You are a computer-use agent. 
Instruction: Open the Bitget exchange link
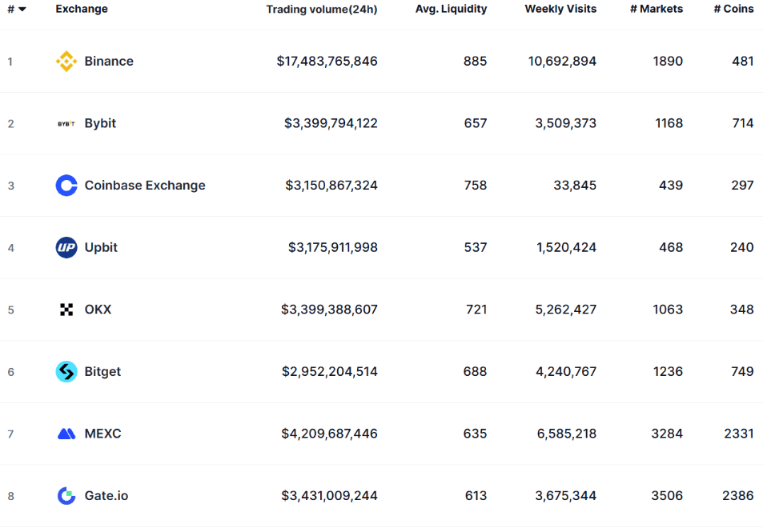[x=102, y=371]
